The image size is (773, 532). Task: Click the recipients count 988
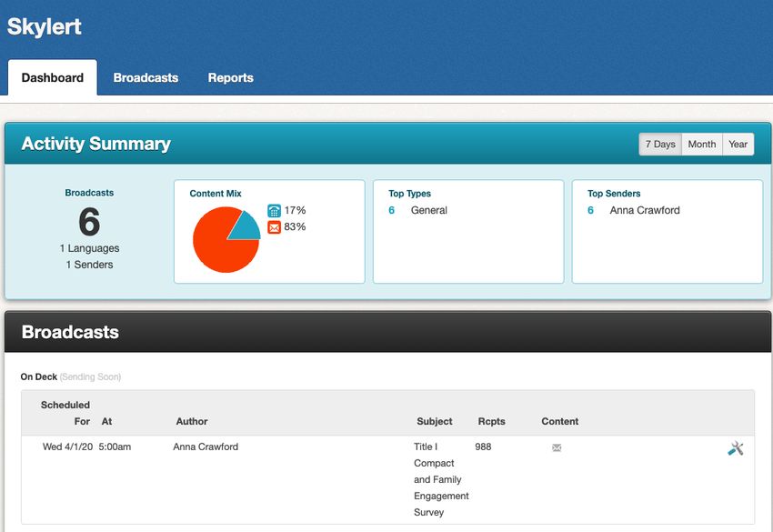point(483,447)
